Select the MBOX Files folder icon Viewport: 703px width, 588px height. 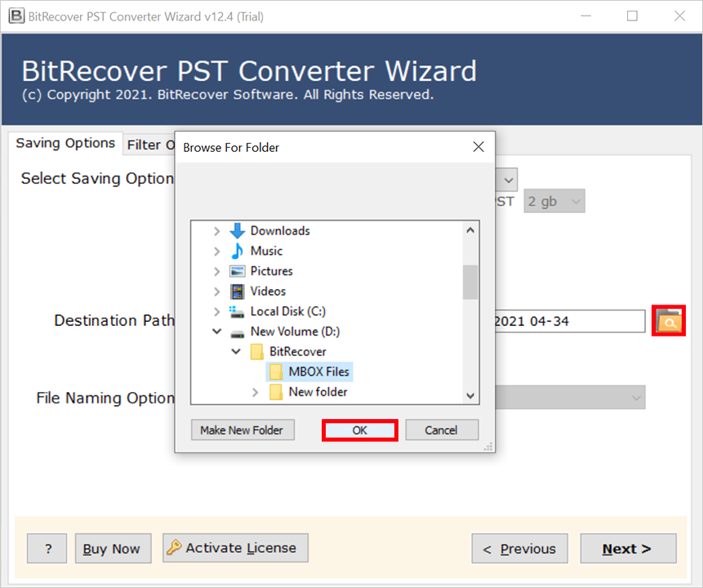(278, 372)
